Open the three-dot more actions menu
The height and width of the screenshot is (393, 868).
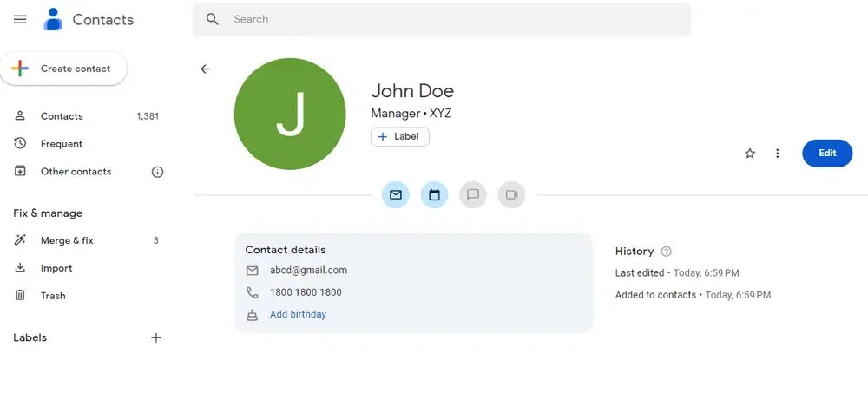pos(778,154)
